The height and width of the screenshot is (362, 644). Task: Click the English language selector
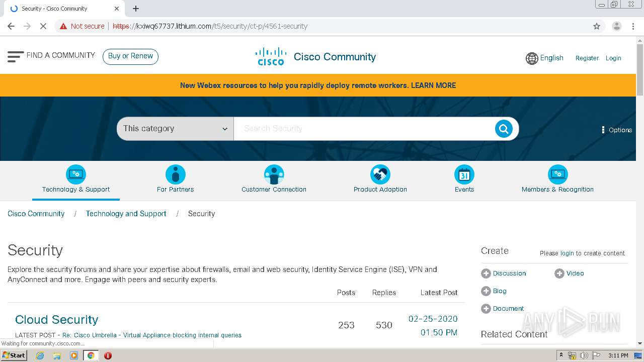click(551, 58)
